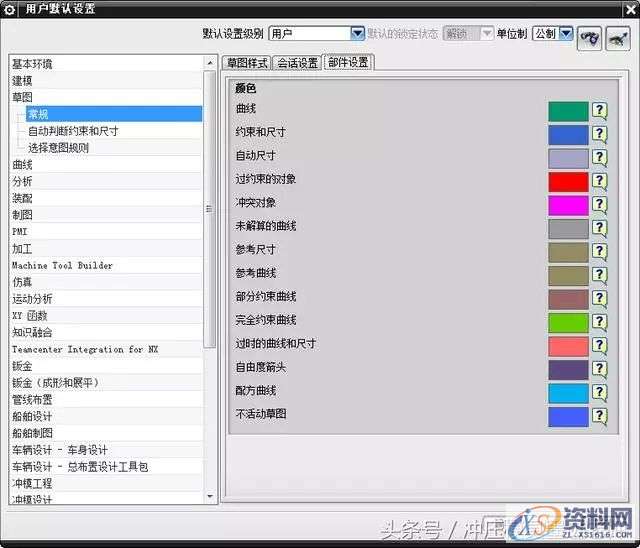Change the 参考曲线 color swatch
Image resolution: width=640 pixels, height=548 pixels.
568,276
